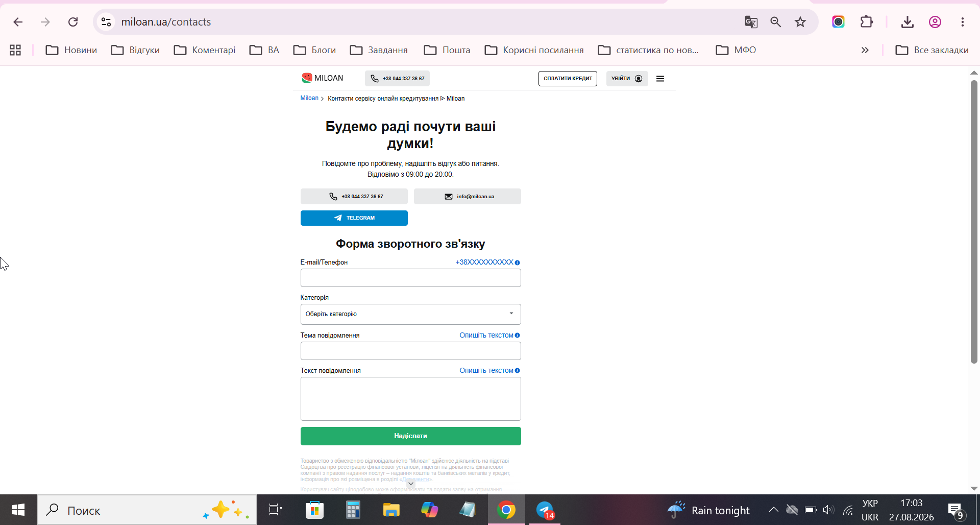
Task: Open the Завдання bookmark folder
Action: click(x=379, y=50)
